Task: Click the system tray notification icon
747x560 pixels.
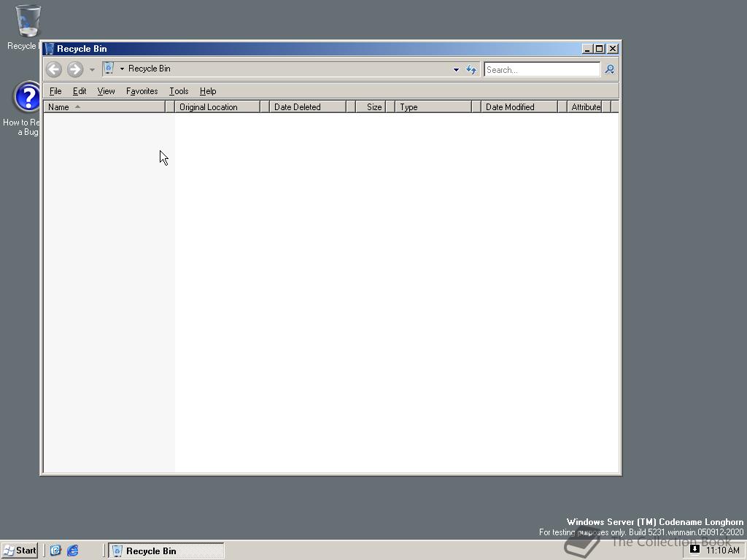Action: tap(694, 549)
